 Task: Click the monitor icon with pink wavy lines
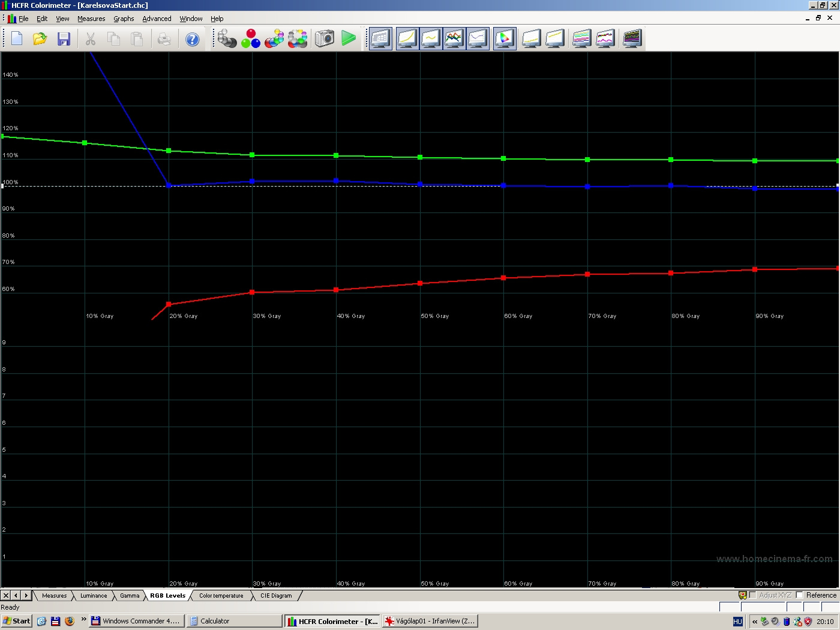605,39
